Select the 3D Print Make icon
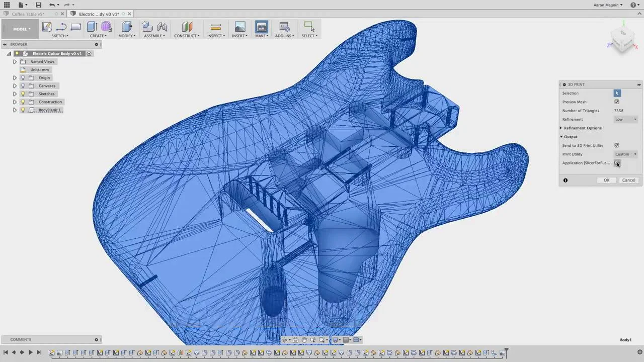Screen dimensions: 644x362 (x=261, y=27)
